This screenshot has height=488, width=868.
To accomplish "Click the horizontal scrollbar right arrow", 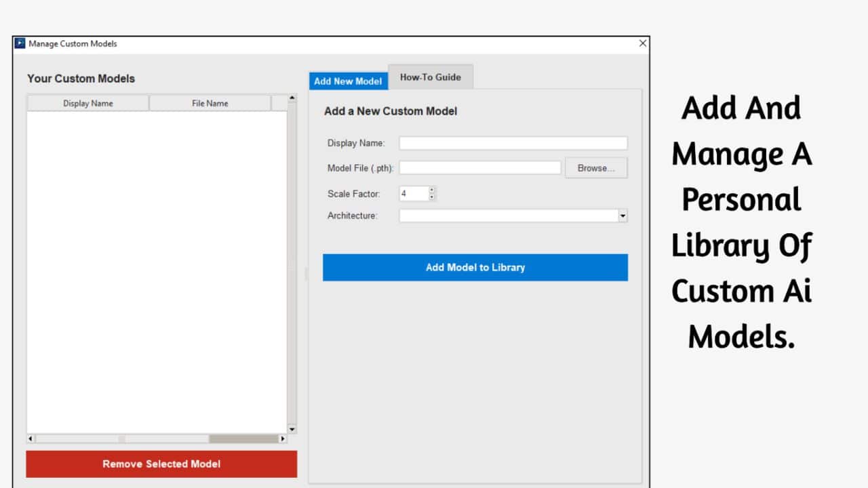I will [x=283, y=439].
